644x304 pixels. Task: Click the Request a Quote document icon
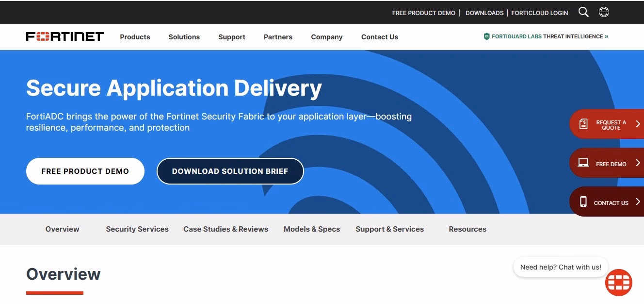coord(583,124)
